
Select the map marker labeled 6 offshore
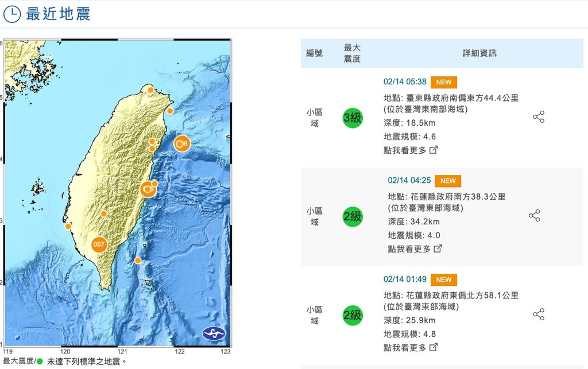tap(181, 143)
